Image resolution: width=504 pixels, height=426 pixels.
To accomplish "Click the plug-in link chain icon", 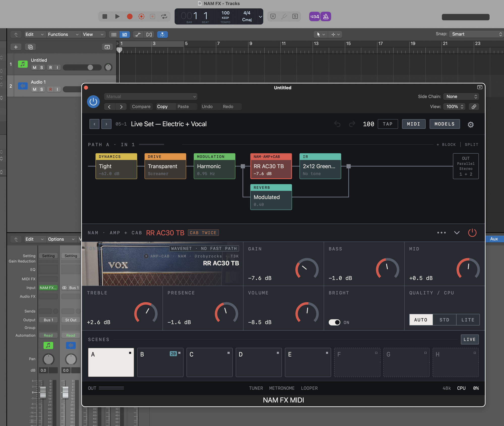I will point(474,107).
